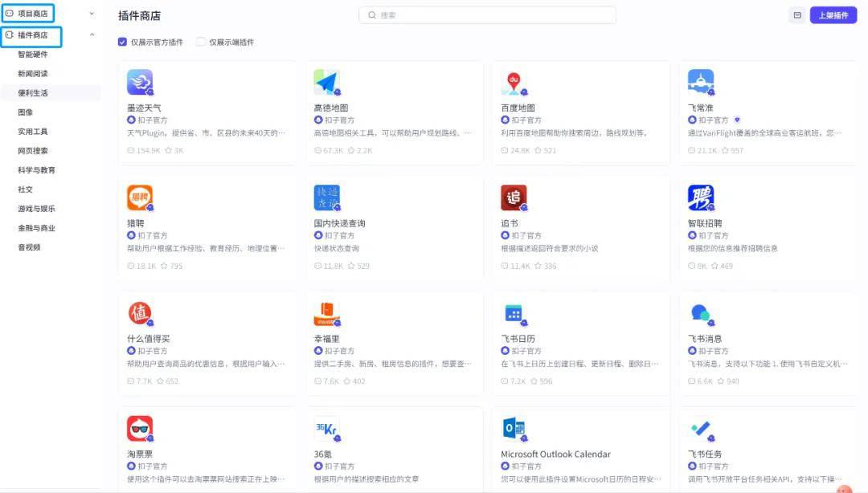Click the 飞常准 airplane plugin icon
This screenshot has width=868, height=493.
pyautogui.click(x=701, y=80)
